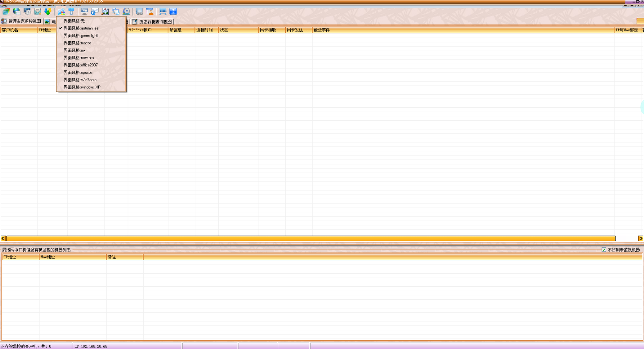Viewport: 644px width, 349px height.
Task: Click the notebook with glasses icon
Action: (139, 12)
